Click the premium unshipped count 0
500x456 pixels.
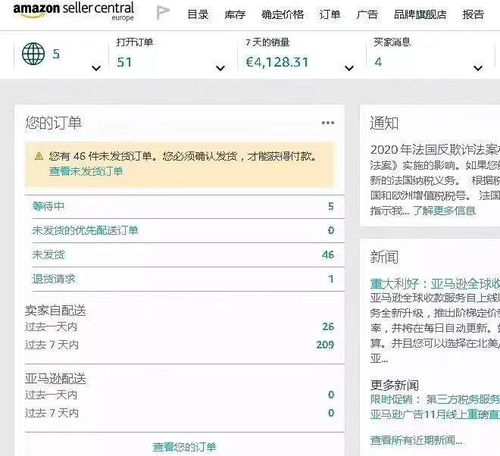coord(331,230)
